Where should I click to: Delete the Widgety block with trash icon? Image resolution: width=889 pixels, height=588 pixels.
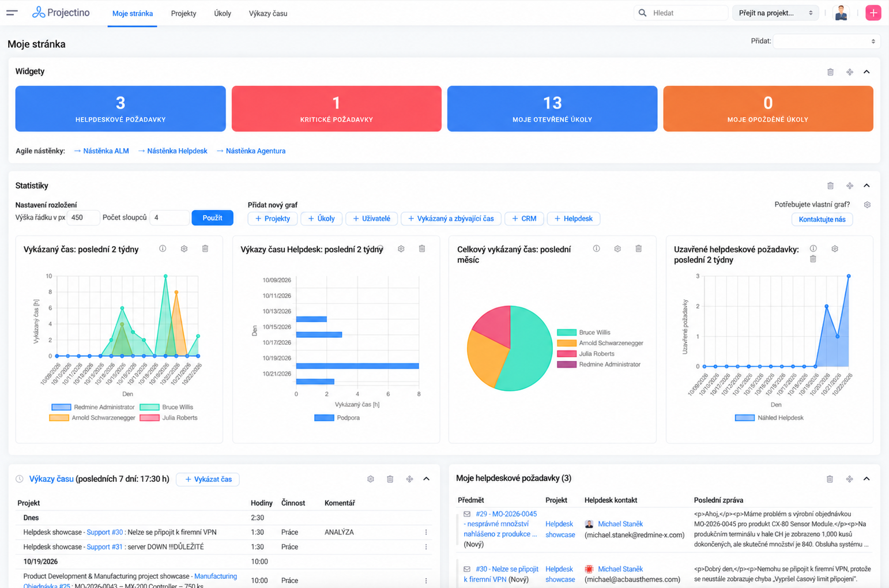tap(830, 72)
